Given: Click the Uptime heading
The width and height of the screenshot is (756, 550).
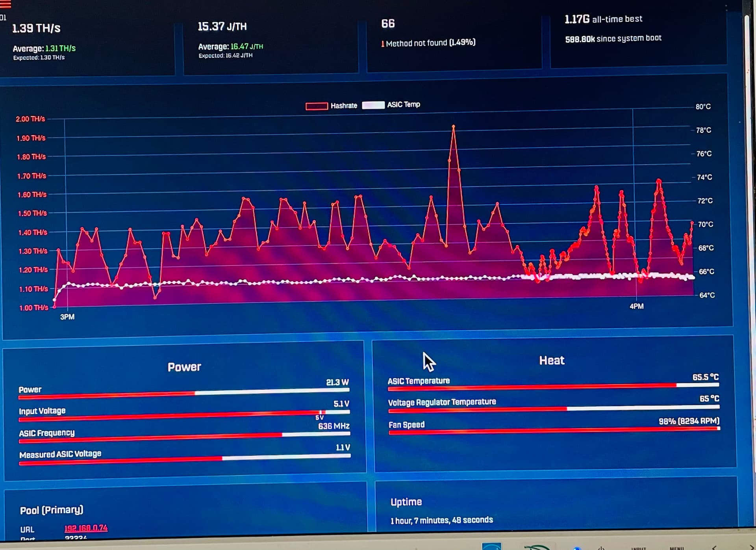Looking at the screenshot, I should tap(406, 502).
